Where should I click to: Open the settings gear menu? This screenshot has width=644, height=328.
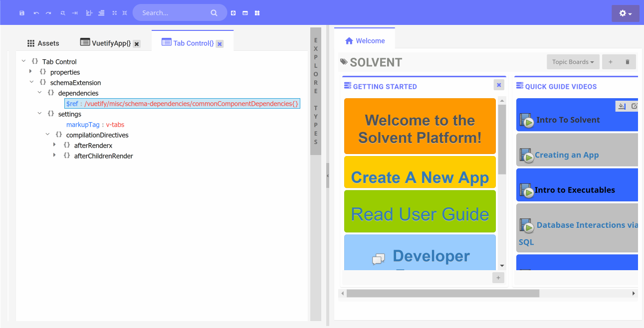[625, 13]
